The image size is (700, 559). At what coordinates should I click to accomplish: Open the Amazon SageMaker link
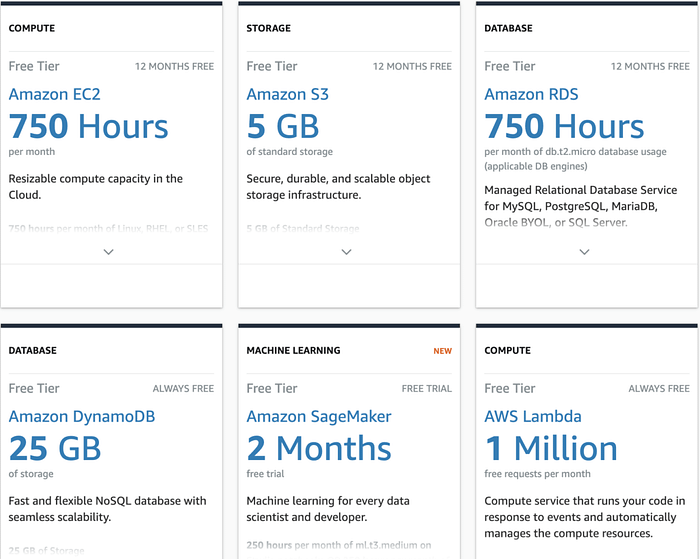click(319, 416)
